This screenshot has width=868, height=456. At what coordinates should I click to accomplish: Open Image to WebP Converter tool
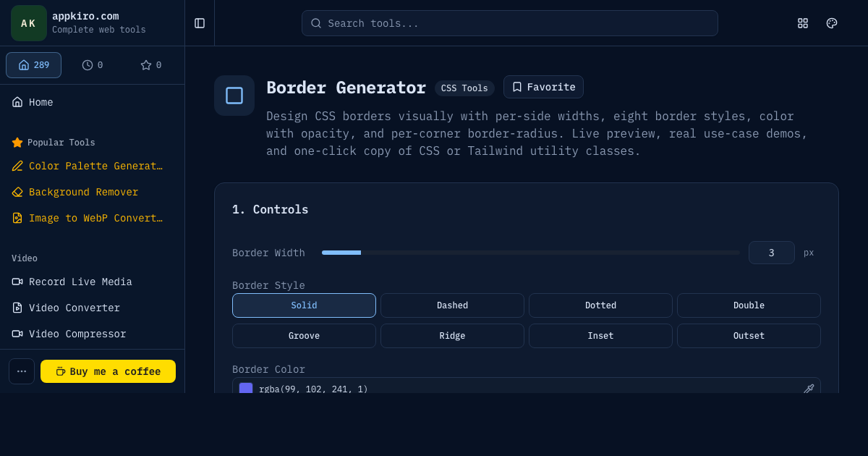[x=93, y=218]
